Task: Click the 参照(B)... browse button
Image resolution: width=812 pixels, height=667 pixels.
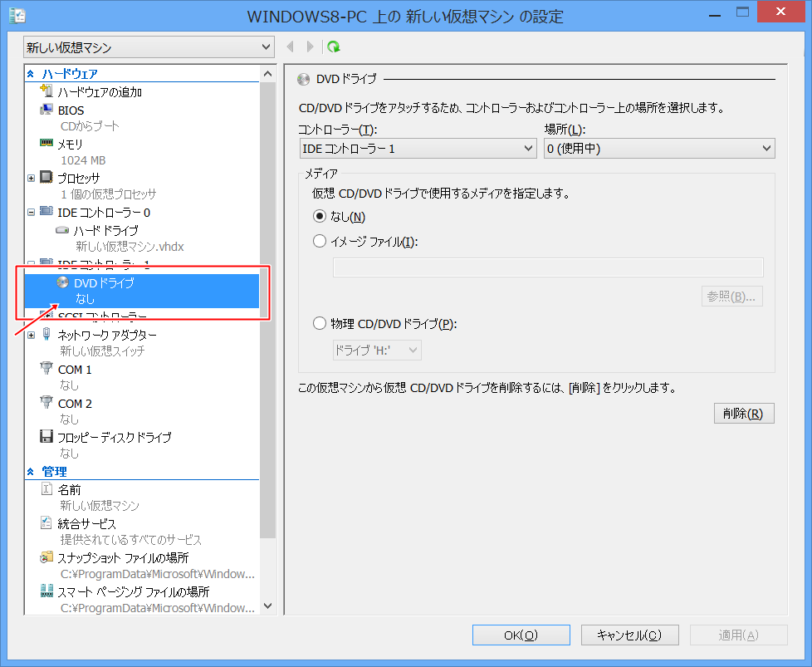Action: (x=731, y=296)
